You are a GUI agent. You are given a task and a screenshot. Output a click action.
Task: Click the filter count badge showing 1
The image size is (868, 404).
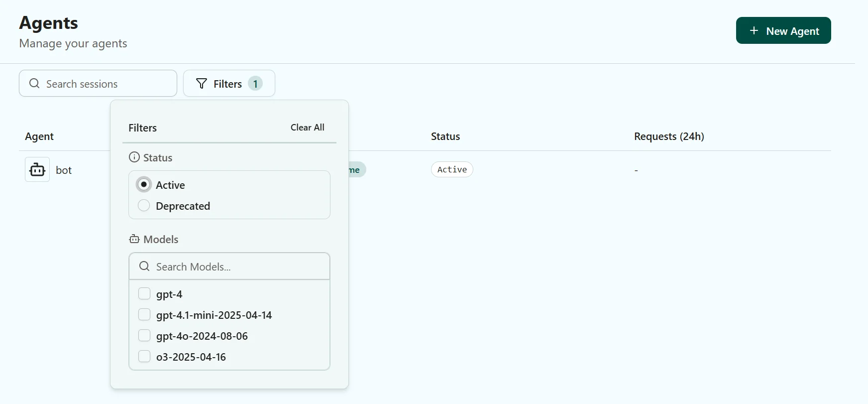pos(255,83)
